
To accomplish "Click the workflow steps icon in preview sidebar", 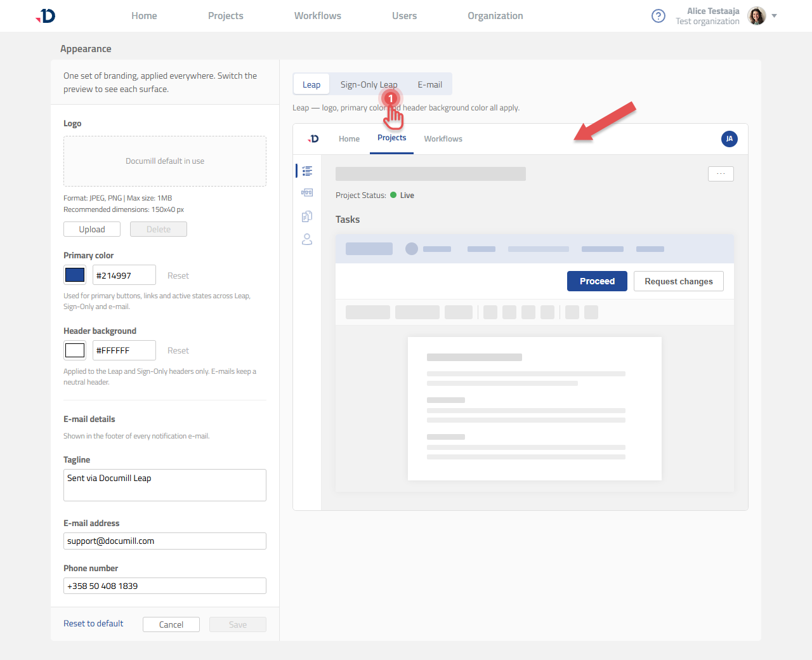I will click(x=307, y=192).
